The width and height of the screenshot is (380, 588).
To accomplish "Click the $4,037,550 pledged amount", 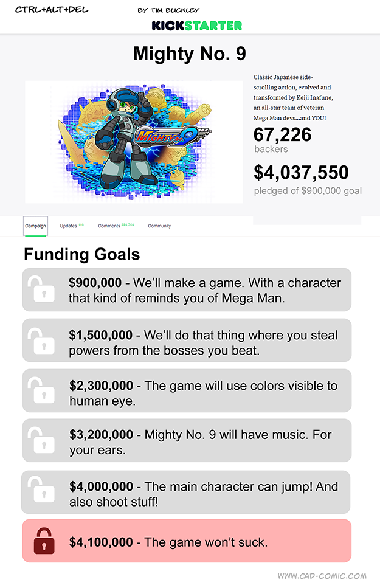I will tap(301, 172).
